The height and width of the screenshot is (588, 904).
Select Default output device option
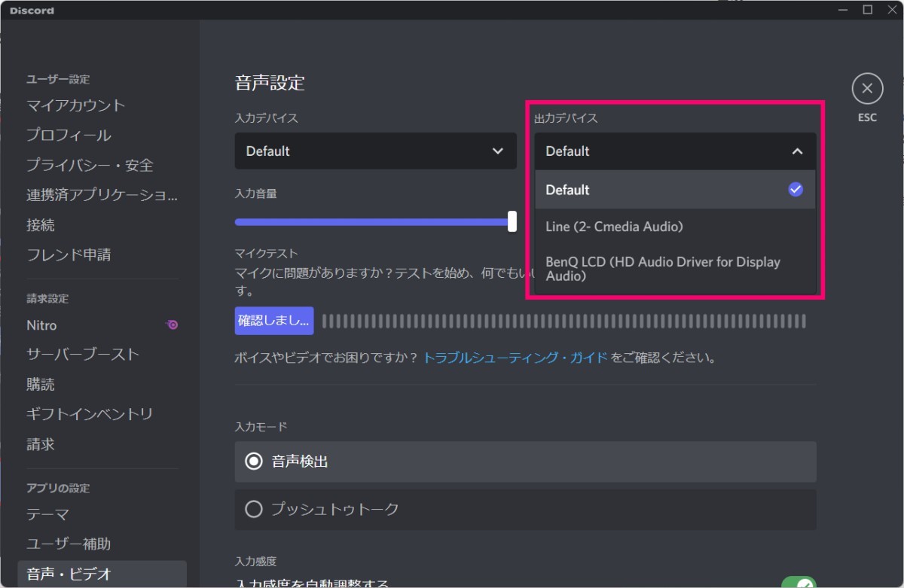click(x=675, y=190)
